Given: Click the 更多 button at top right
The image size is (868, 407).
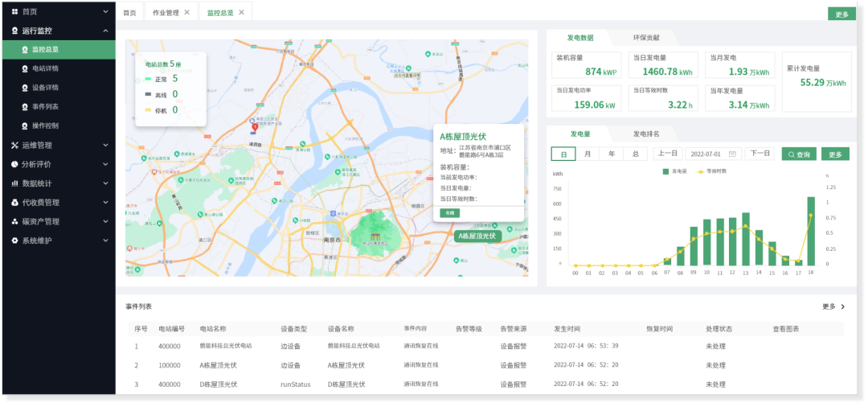Looking at the screenshot, I should (842, 14).
